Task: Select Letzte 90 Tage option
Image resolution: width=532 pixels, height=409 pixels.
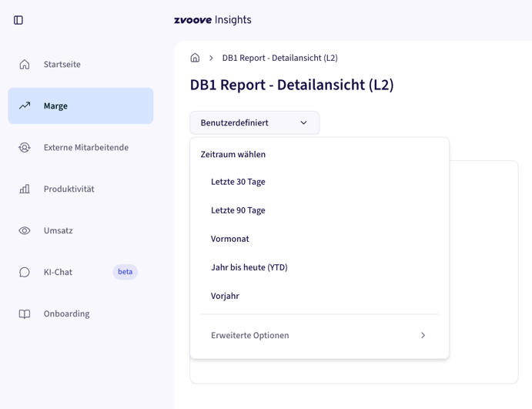Action: point(238,210)
